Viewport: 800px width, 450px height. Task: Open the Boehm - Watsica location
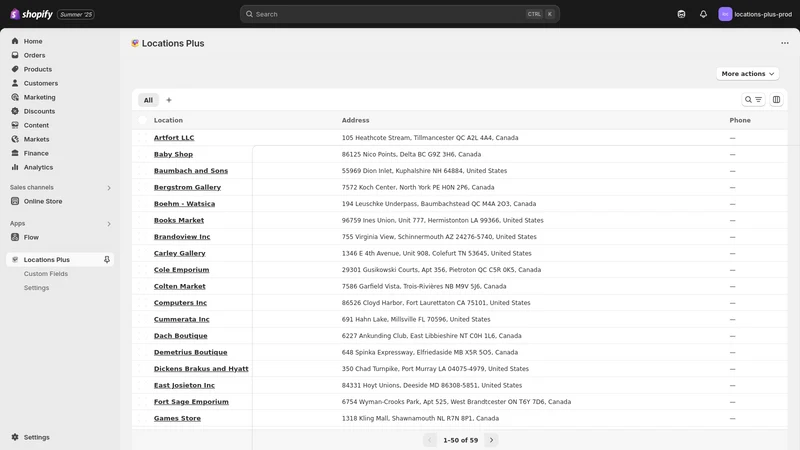184,204
